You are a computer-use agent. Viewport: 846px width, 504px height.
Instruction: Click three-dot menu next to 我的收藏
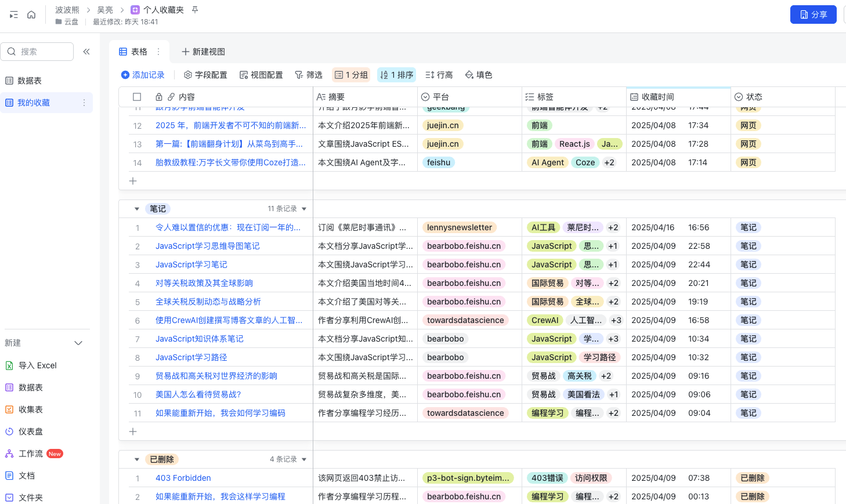tap(84, 103)
